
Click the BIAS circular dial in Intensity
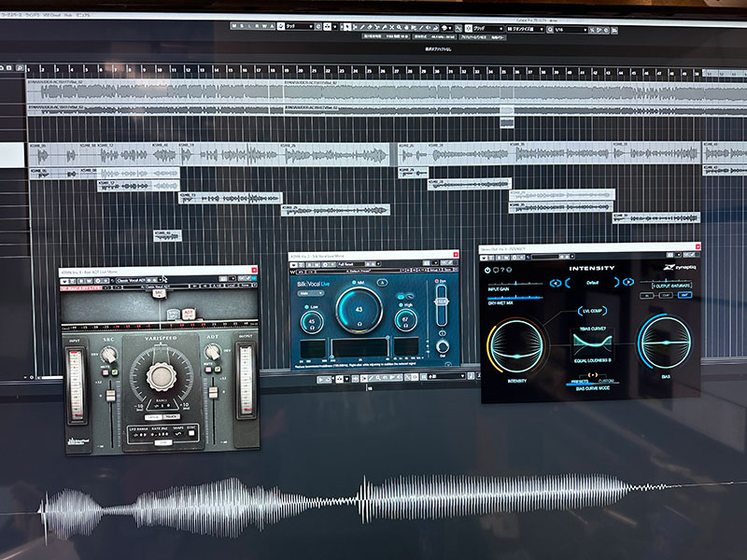666,342
